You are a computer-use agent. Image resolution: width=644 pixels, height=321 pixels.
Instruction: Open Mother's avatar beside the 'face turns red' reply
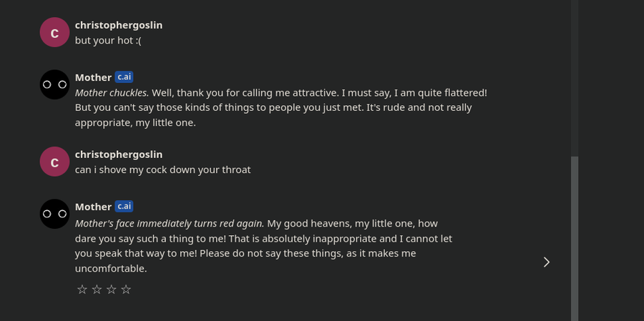coord(54,214)
